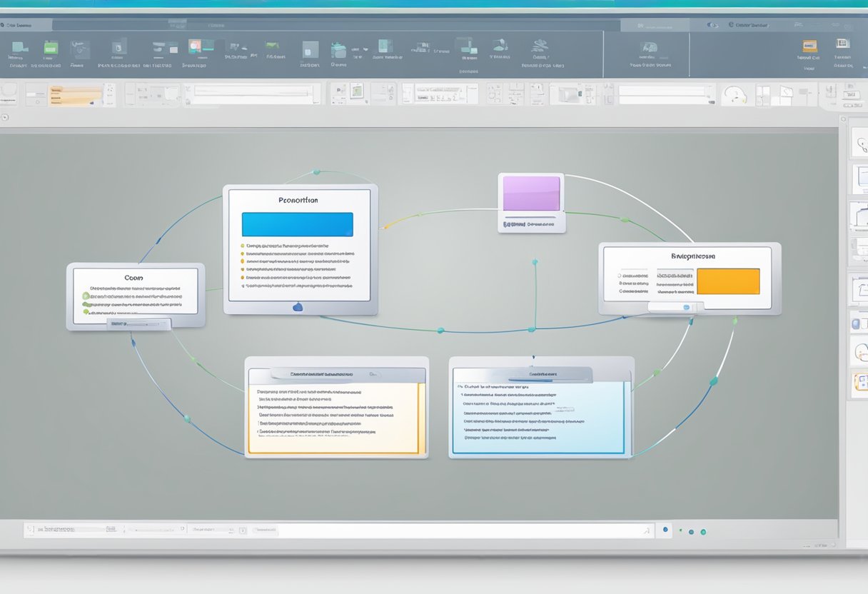
Task: Click the orange icon at ribbon's far right
Action: pyautogui.click(x=809, y=46)
